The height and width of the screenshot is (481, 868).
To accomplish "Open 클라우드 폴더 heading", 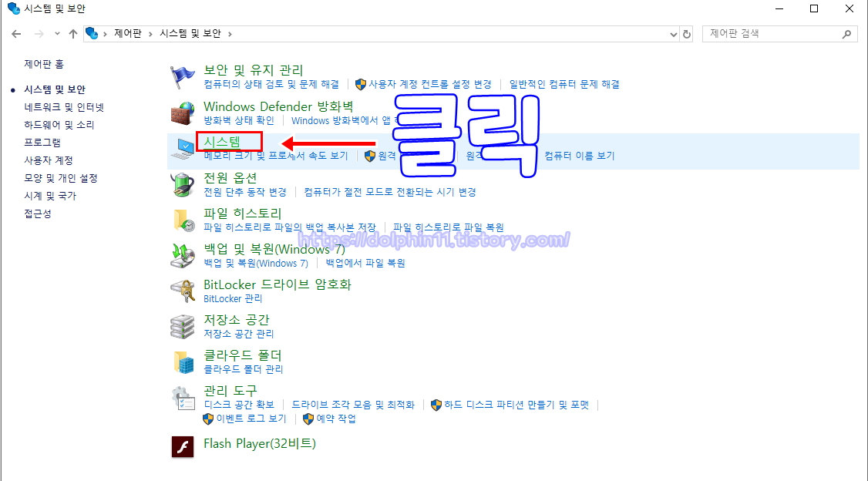I will point(243,355).
